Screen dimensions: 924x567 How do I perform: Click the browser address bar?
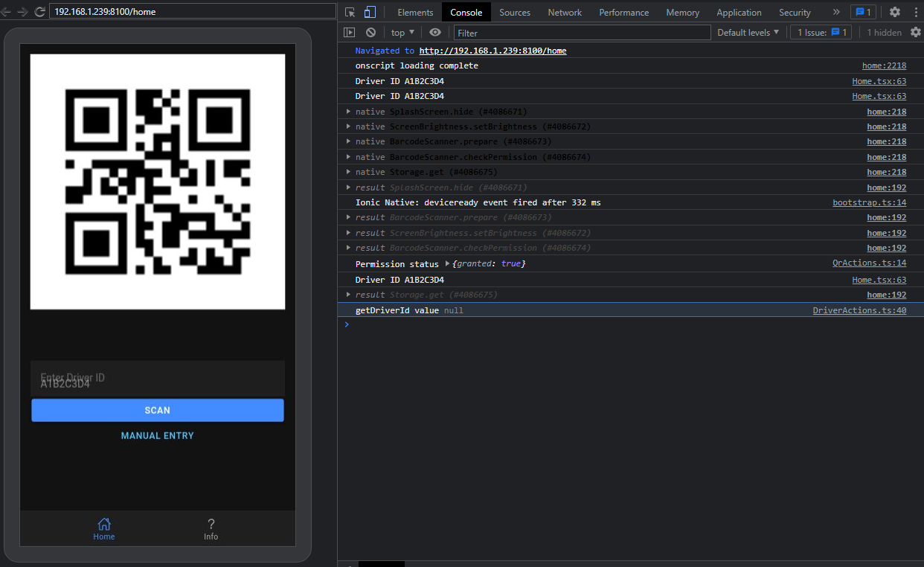point(192,12)
